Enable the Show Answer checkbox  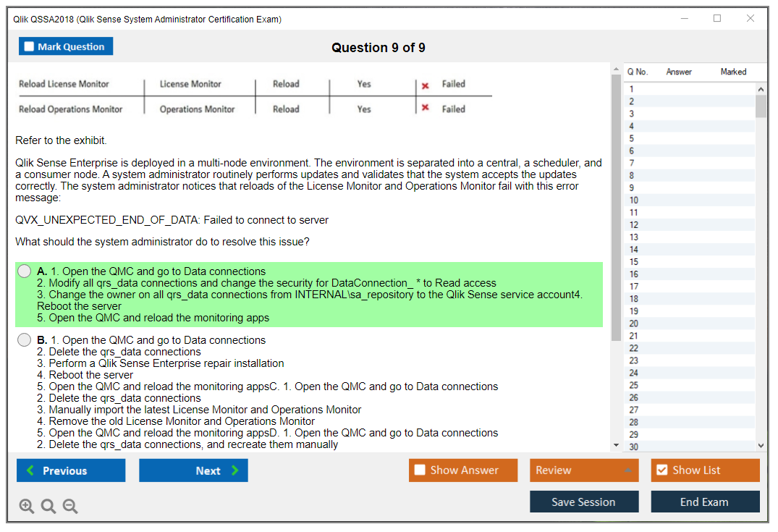tap(420, 470)
